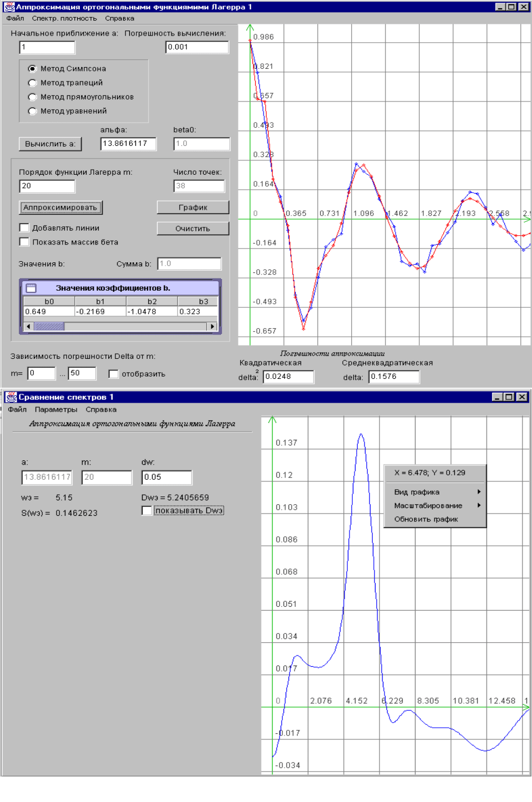532x802 pixels.
Task: Click the m range start field showing 0
Action: pyautogui.click(x=42, y=373)
